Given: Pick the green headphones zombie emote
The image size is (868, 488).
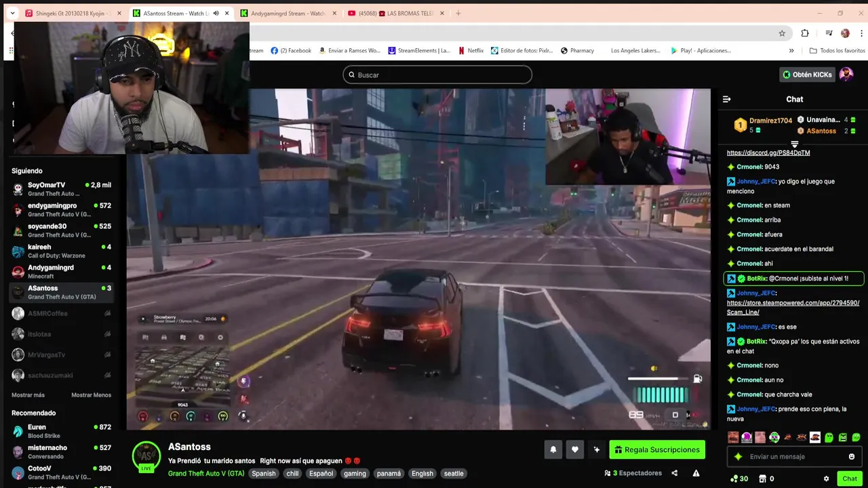Looking at the screenshot, I should (774, 437).
